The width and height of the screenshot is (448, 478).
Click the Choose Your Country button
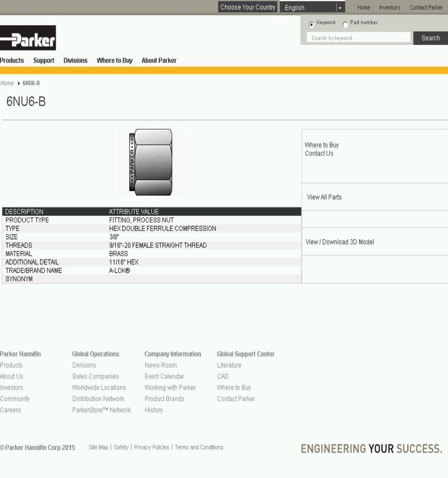click(248, 7)
